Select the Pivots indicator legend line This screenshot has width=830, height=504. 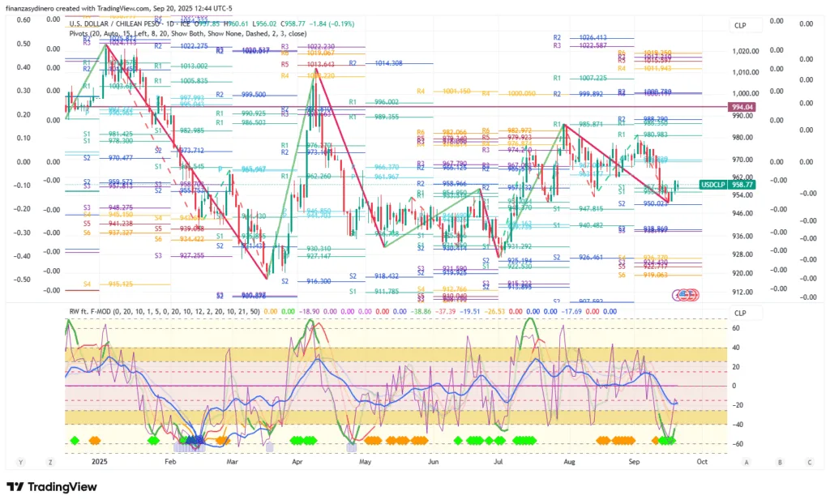[x=188, y=33]
